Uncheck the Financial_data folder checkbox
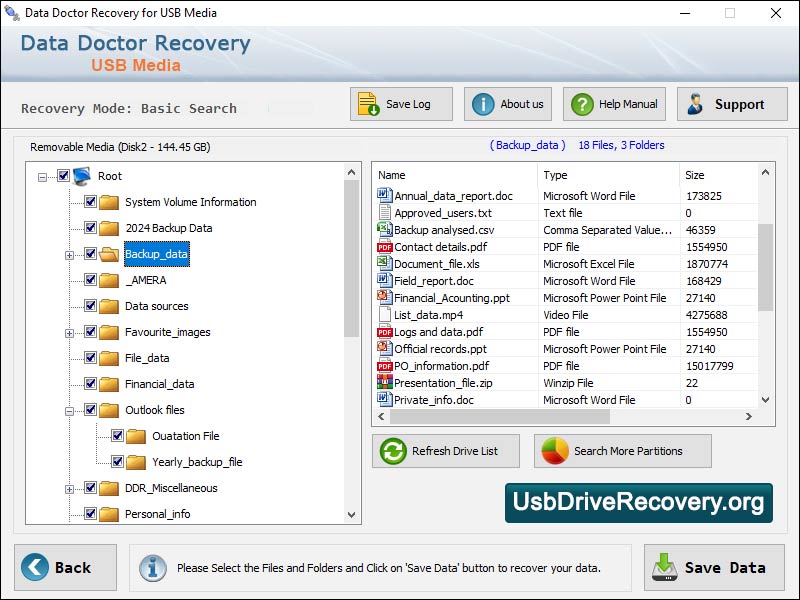The image size is (800, 600). click(x=90, y=384)
